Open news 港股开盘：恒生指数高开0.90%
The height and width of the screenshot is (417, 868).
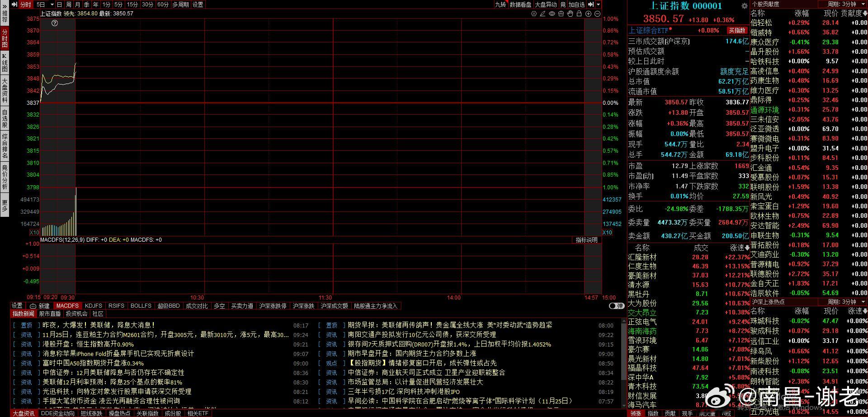[x=88, y=344]
